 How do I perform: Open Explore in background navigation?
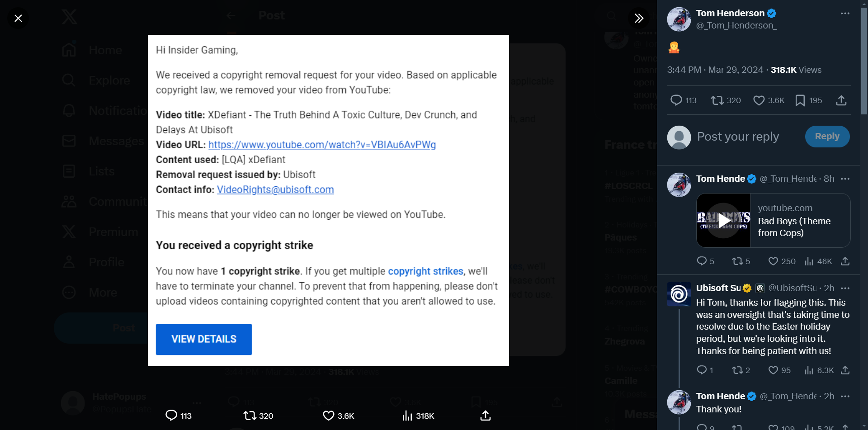[96, 80]
